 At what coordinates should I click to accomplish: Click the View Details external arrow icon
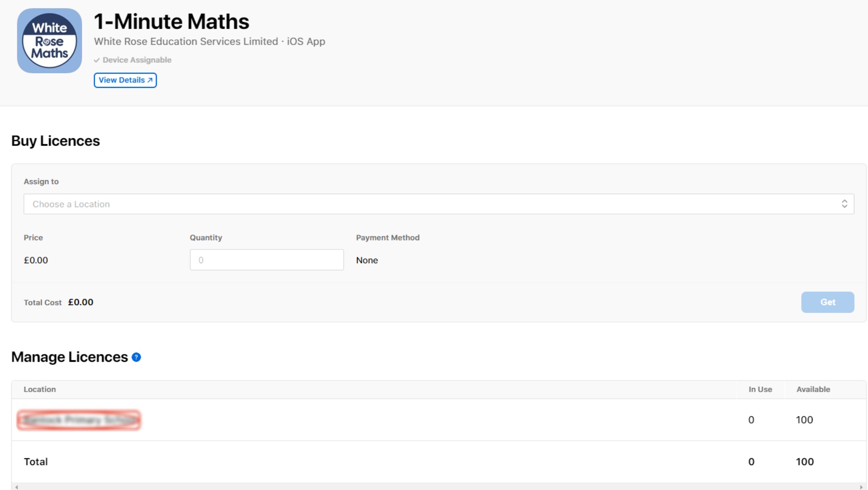coord(150,80)
